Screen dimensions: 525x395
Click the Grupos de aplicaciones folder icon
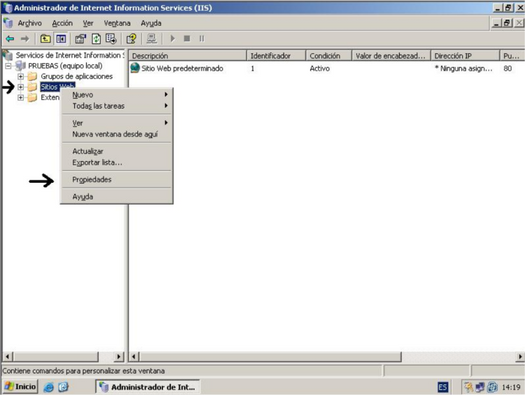(x=32, y=77)
